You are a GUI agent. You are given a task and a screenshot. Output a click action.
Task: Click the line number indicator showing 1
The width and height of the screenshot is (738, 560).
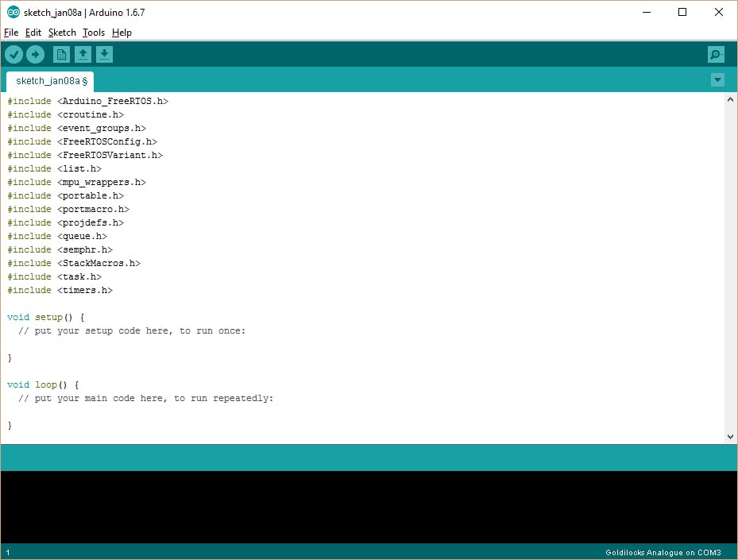click(x=6, y=552)
